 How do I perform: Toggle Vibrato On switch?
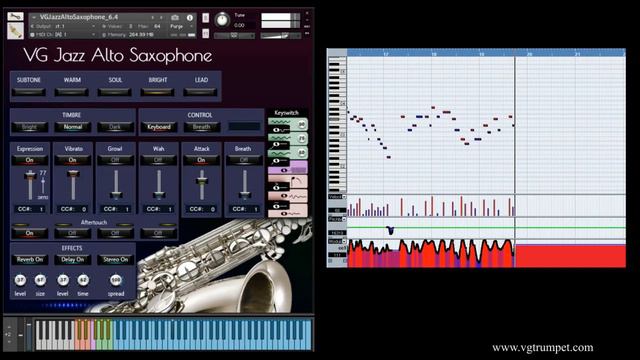pos(73,160)
